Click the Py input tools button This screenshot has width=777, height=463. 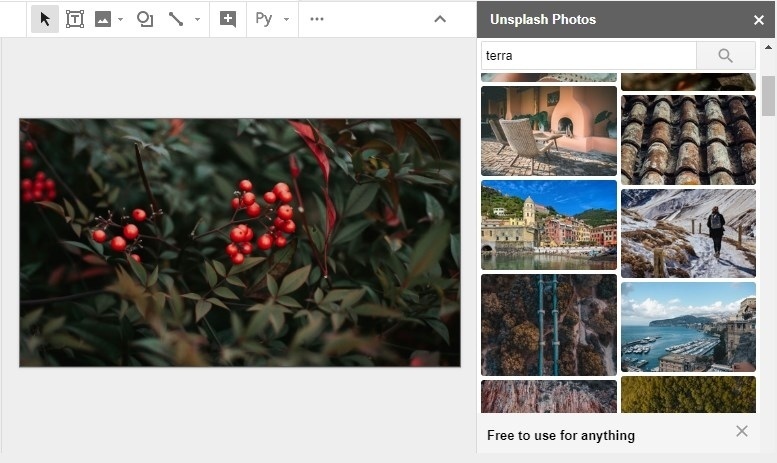click(x=264, y=19)
